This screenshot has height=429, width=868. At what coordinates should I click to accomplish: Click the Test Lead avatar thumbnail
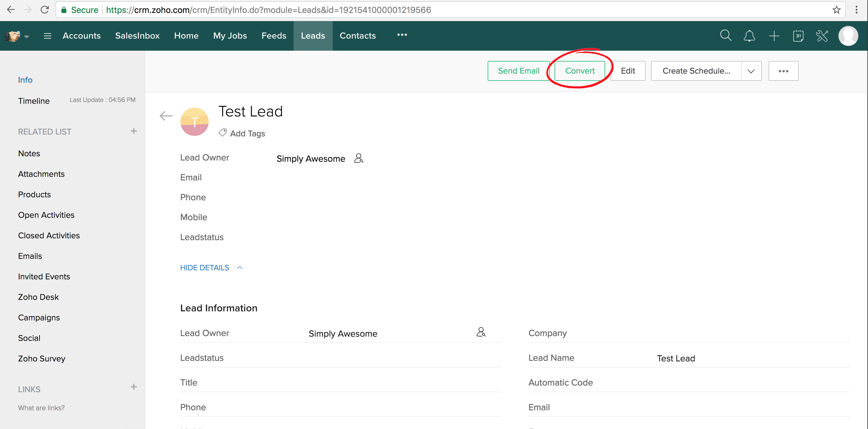[x=194, y=122]
